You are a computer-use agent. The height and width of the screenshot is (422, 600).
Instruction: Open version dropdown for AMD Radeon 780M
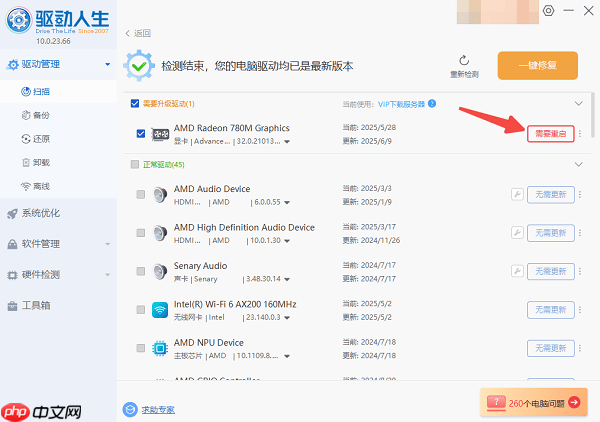pyautogui.click(x=287, y=142)
